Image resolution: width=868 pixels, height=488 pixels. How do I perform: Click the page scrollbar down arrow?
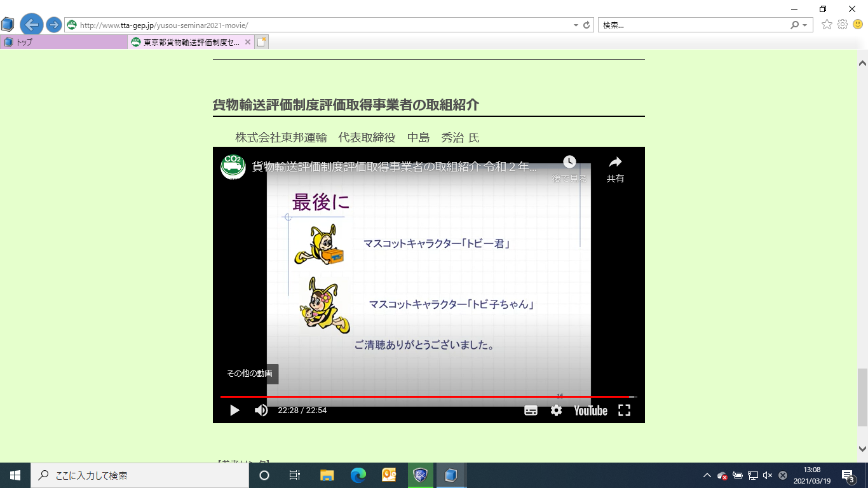pyautogui.click(x=862, y=449)
